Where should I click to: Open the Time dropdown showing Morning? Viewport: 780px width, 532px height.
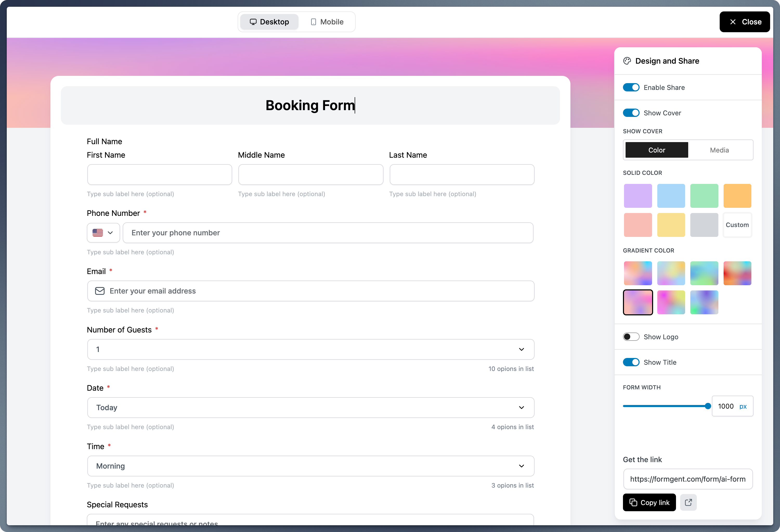pyautogui.click(x=310, y=466)
